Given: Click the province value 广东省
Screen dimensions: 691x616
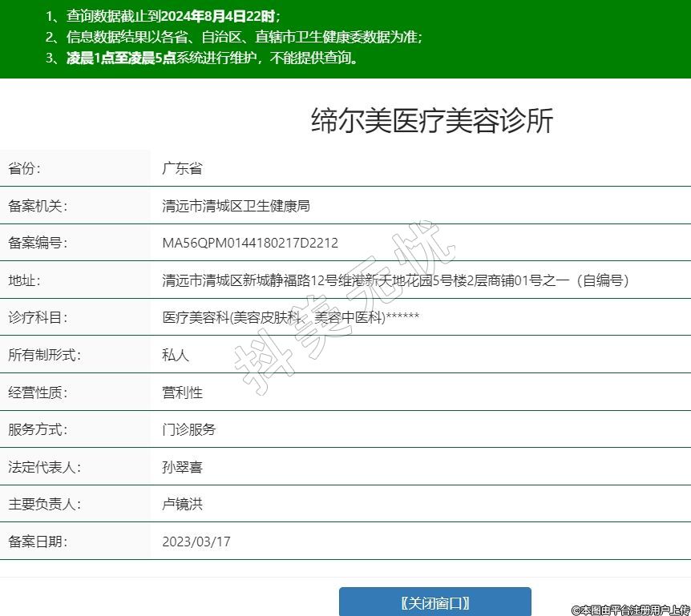Looking at the screenshot, I should click(182, 169).
